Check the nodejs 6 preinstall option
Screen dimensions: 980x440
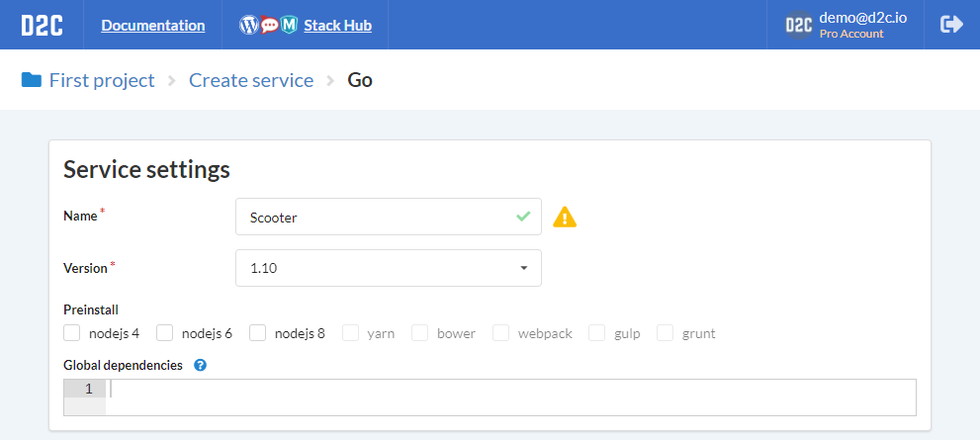pos(164,333)
